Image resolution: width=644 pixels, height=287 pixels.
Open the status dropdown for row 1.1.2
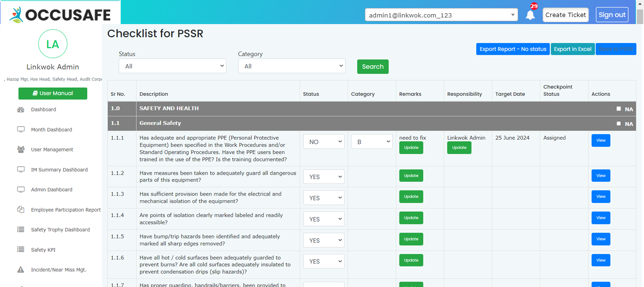coord(324,177)
